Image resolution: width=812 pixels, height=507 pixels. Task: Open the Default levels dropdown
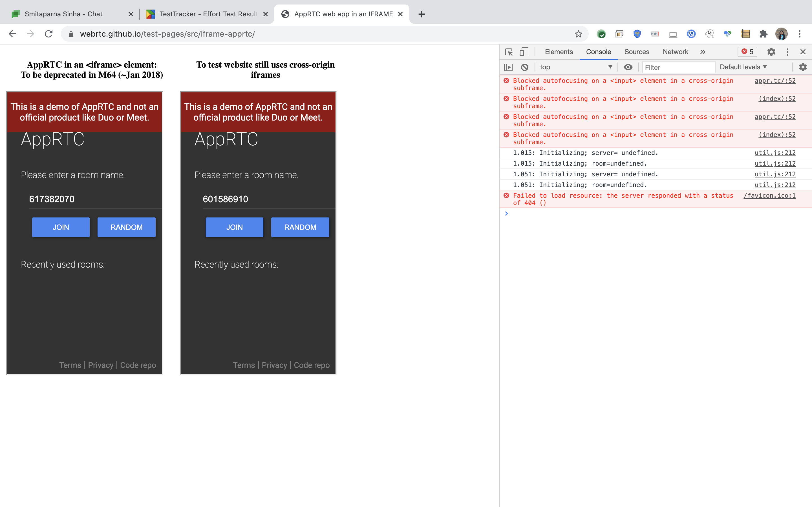point(743,67)
